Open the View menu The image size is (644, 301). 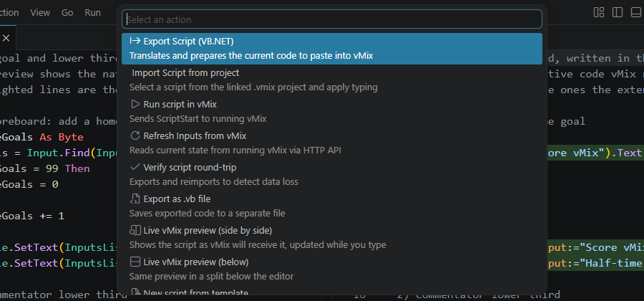point(40,13)
